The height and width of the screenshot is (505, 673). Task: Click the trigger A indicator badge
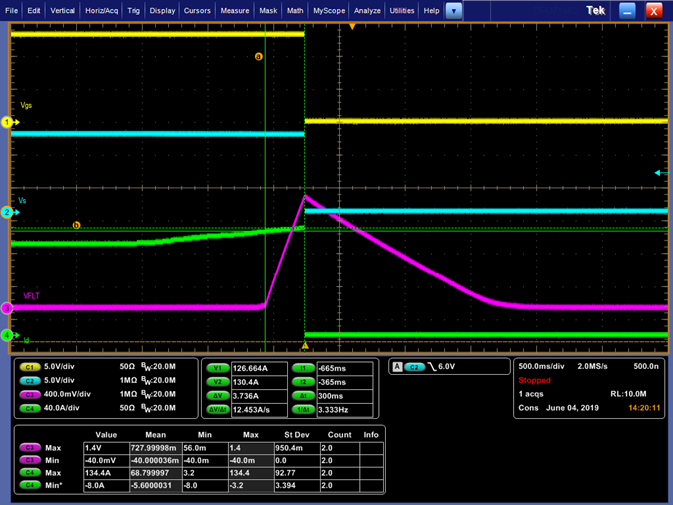pos(397,367)
